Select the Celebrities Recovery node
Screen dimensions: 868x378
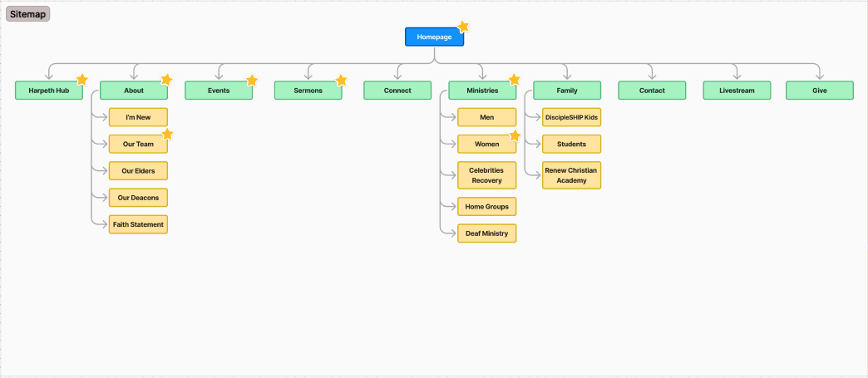point(487,175)
